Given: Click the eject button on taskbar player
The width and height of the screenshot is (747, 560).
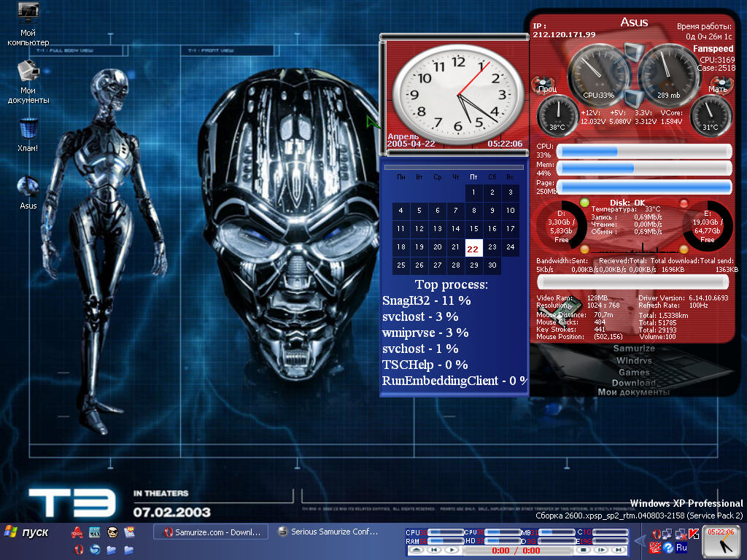Looking at the screenshot, I should pos(417,551).
